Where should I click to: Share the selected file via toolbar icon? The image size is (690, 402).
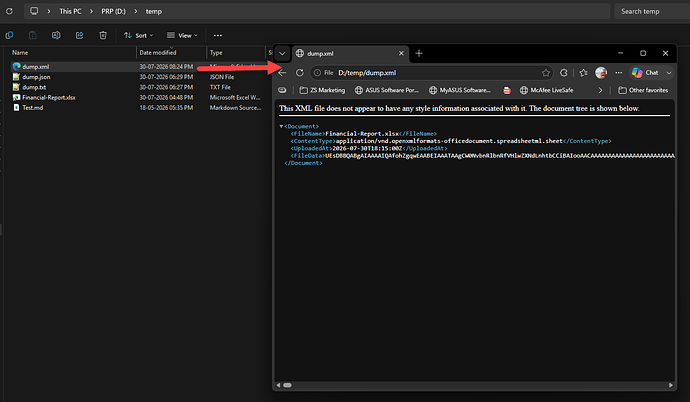click(x=80, y=35)
